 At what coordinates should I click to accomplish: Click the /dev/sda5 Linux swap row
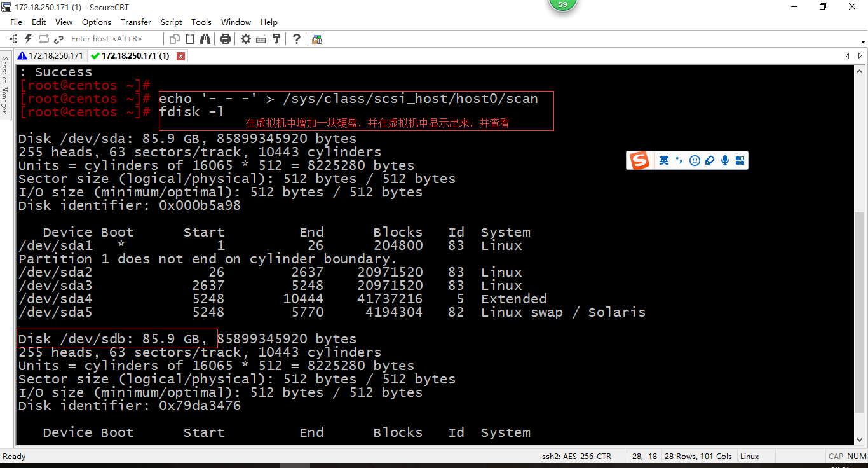332,312
